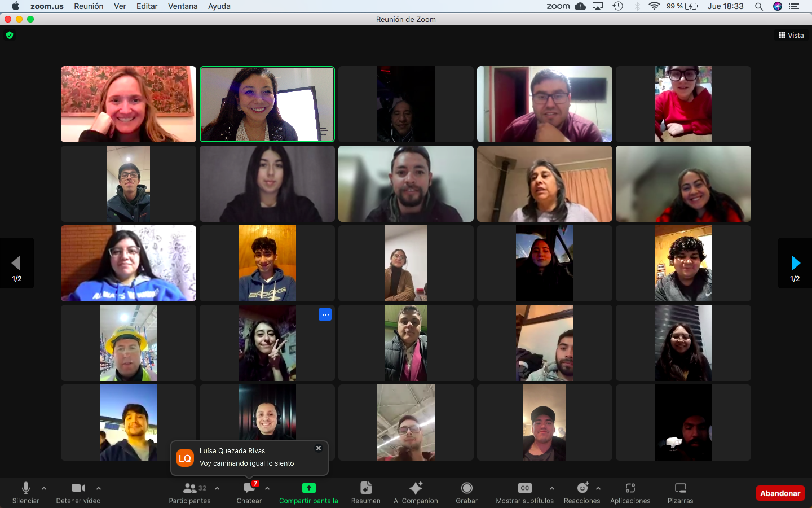Image resolution: width=812 pixels, height=508 pixels.
Task: Leave the meeting with the Abandonar button
Action: pyautogui.click(x=780, y=493)
